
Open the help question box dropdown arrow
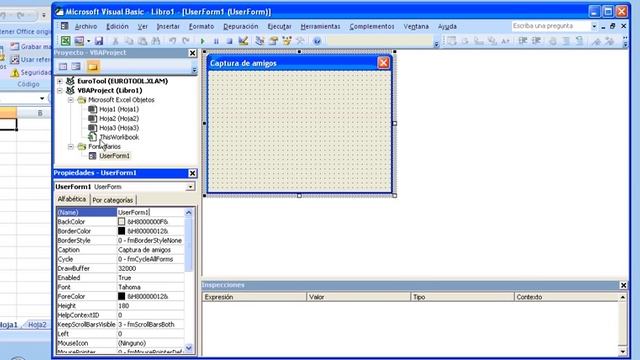594,26
